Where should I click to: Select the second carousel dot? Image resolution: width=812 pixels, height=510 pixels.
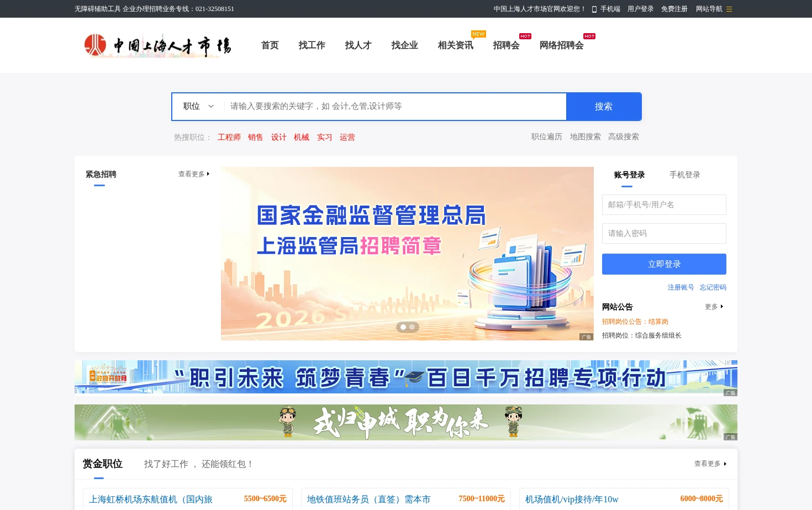(x=412, y=327)
